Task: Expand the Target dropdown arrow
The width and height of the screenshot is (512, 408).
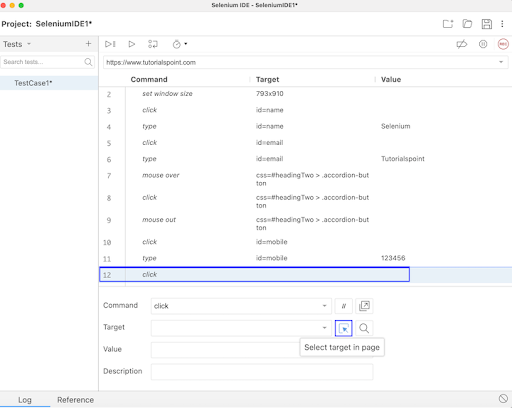Action: (324, 328)
